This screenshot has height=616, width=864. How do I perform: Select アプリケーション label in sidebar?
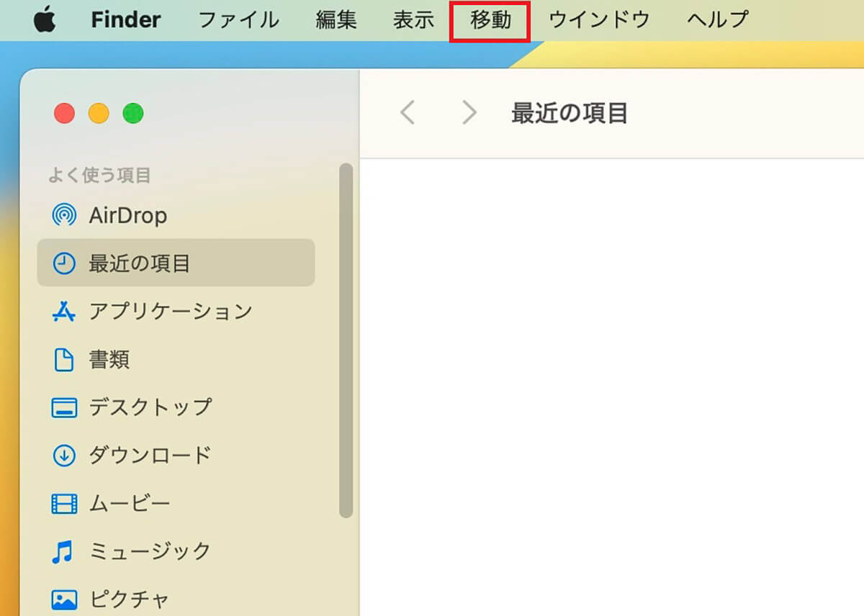point(171,312)
